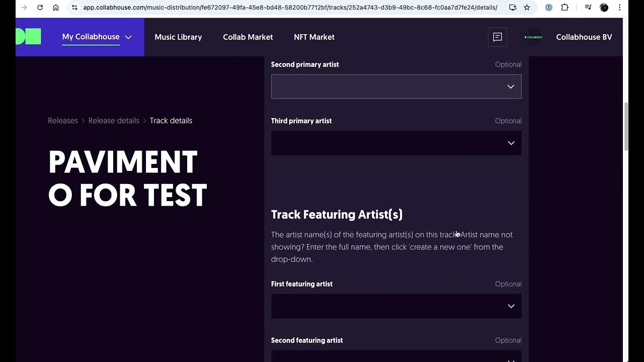This screenshot has width=644, height=362.
Task: Reload the page
Action: [x=40, y=8]
